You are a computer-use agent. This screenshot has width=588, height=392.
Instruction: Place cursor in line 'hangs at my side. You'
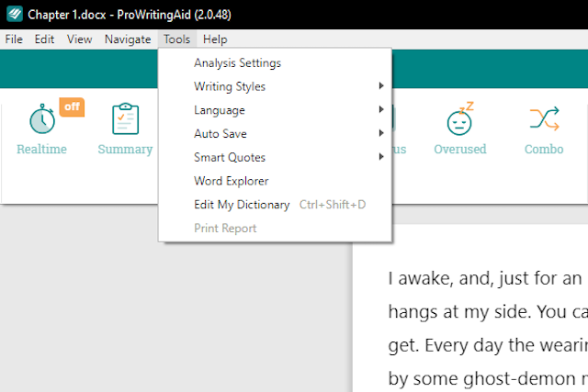pos(488,312)
